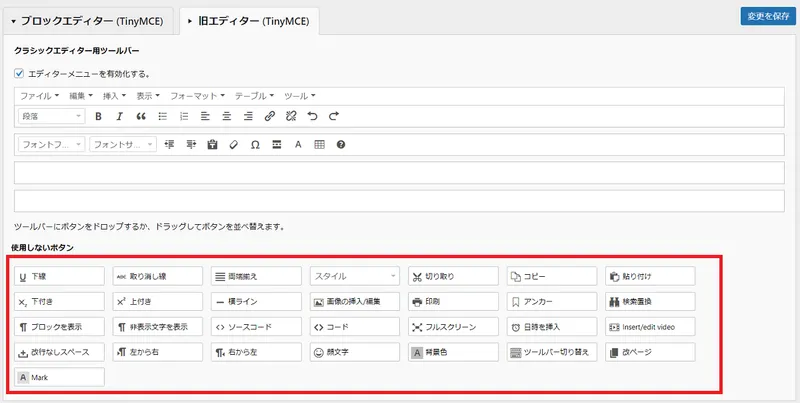Viewport: 800px width, 403px height.
Task: Select the ブロックを表示 button
Action: coord(59,327)
